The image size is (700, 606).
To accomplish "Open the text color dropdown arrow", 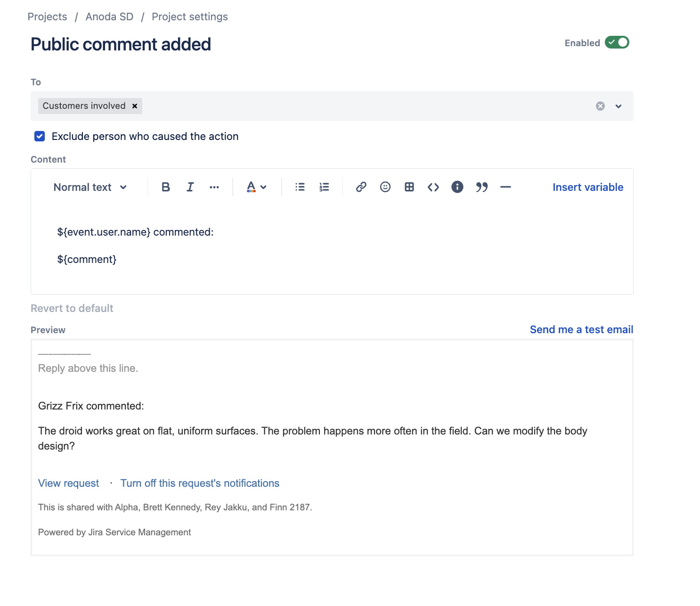I will (263, 187).
